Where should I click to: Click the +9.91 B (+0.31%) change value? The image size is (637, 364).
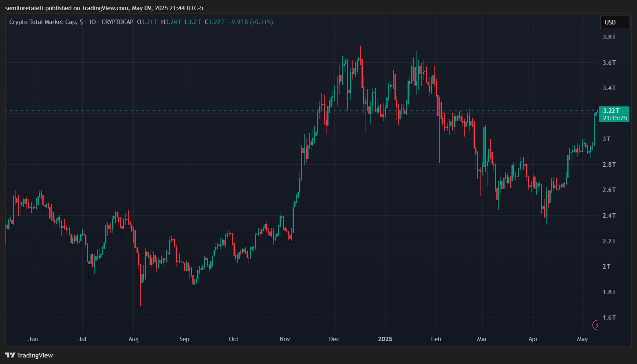coord(251,22)
